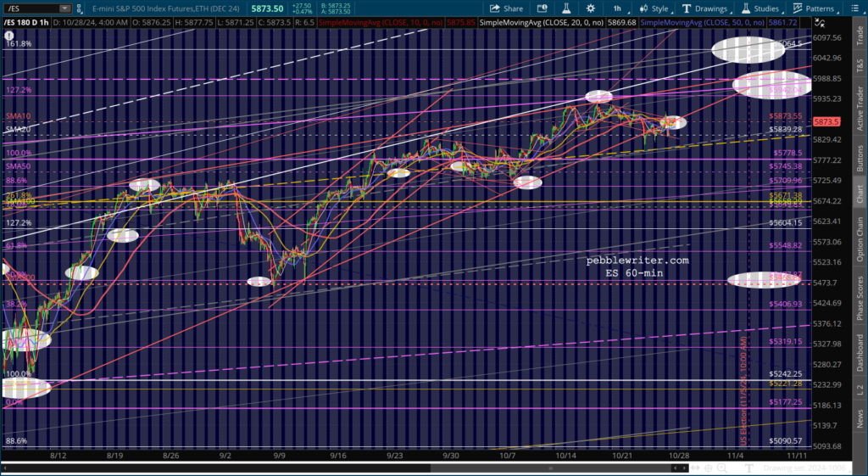Open the Patterns menu
Viewport: 868px width, 476px height.
coord(814,8)
